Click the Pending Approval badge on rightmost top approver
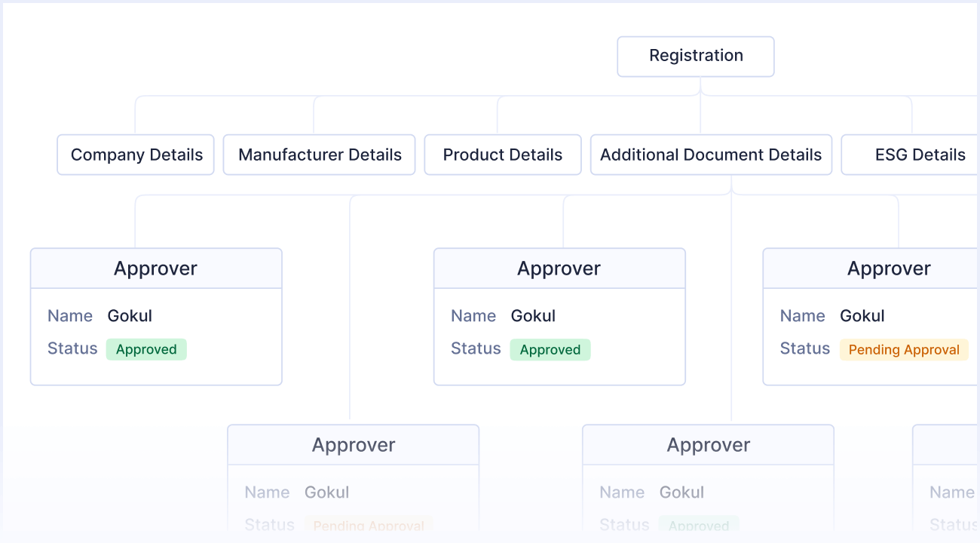The image size is (980, 543). [903, 348]
